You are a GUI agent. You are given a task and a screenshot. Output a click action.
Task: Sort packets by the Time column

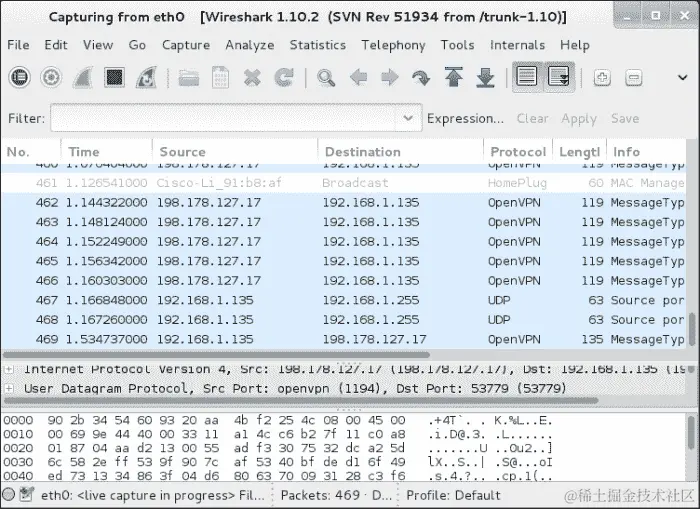pyautogui.click(x=106, y=152)
